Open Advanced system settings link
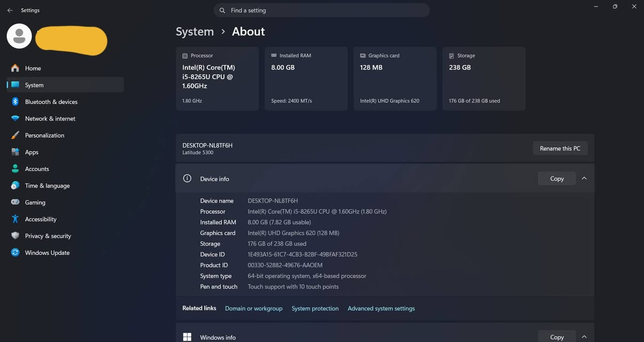Image resolution: width=644 pixels, height=342 pixels. [381, 308]
